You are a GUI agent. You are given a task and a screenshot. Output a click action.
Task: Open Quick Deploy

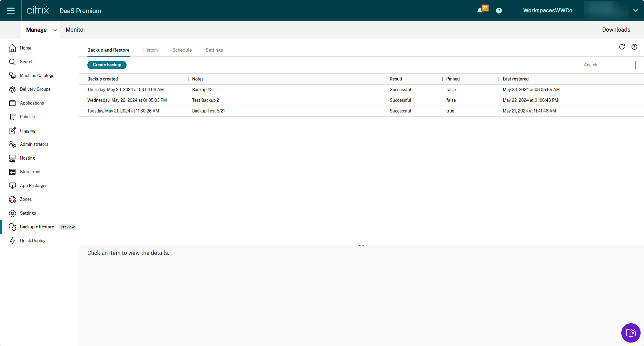[33, 241]
